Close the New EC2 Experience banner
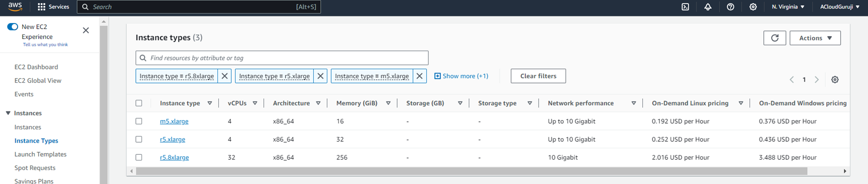The width and height of the screenshot is (868, 184). [86, 30]
